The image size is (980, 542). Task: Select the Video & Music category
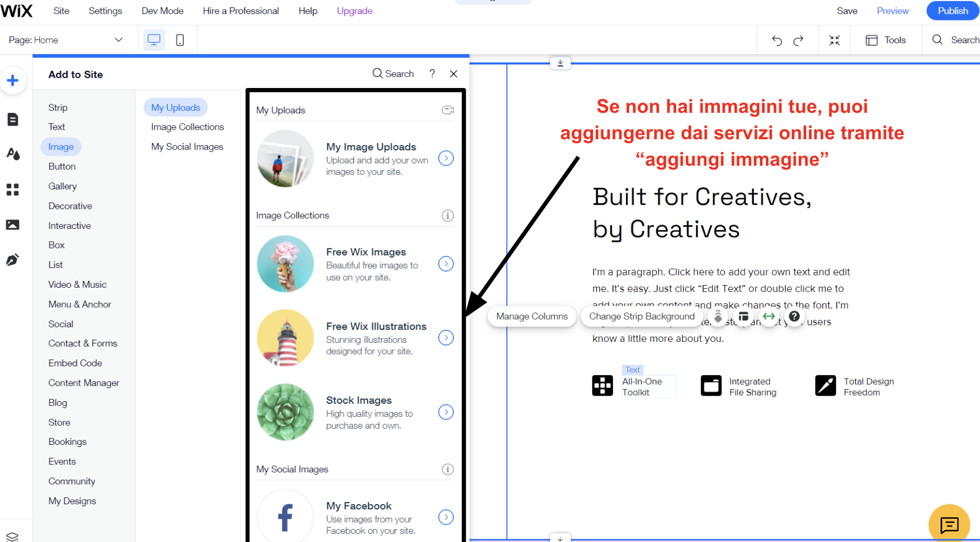click(77, 284)
